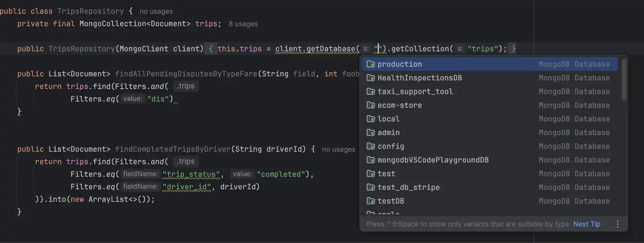The height and width of the screenshot is (243, 644).
Task: Click the database icon beside admin
Action: pos(371,133)
